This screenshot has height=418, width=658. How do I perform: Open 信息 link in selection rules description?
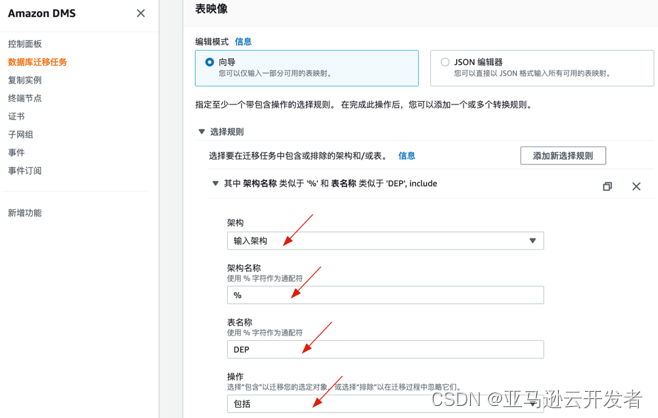(x=407, y=156)
